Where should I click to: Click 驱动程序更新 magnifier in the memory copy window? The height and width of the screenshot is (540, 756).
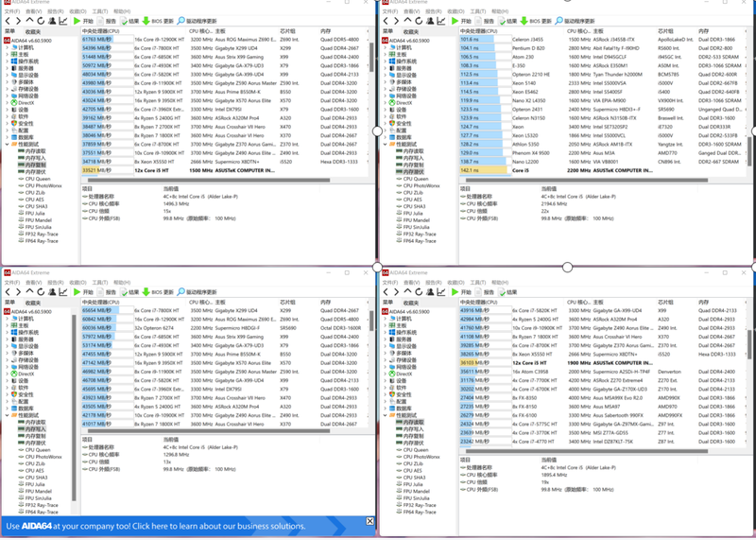tap(197, 21)
